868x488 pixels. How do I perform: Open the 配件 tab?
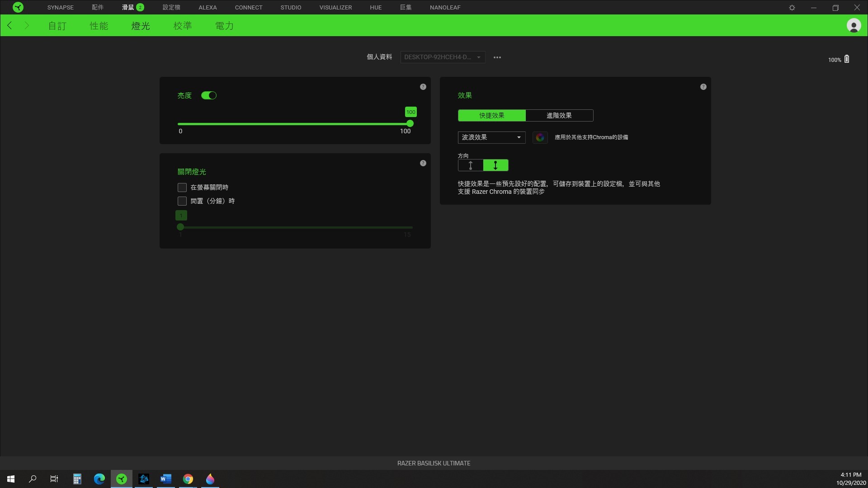pos(98,7)
